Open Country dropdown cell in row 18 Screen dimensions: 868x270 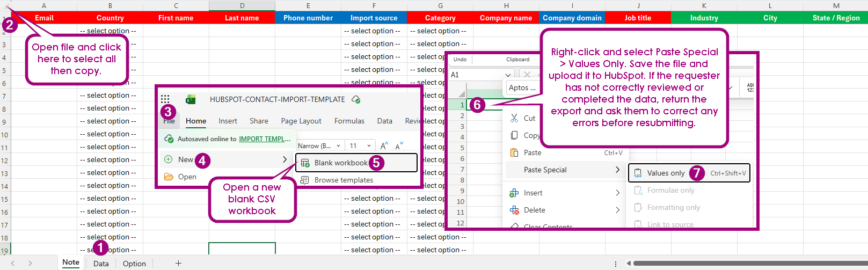pos(110,237)
